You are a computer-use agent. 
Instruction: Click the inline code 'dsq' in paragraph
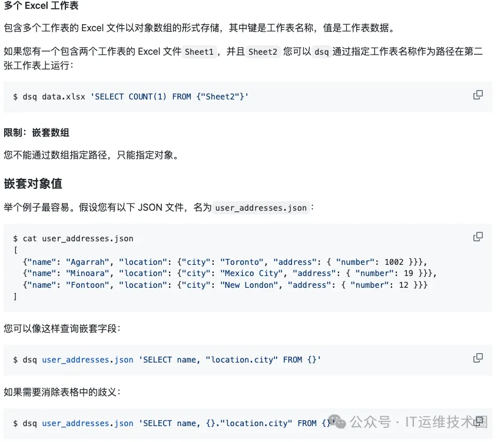tap(321, 52)
